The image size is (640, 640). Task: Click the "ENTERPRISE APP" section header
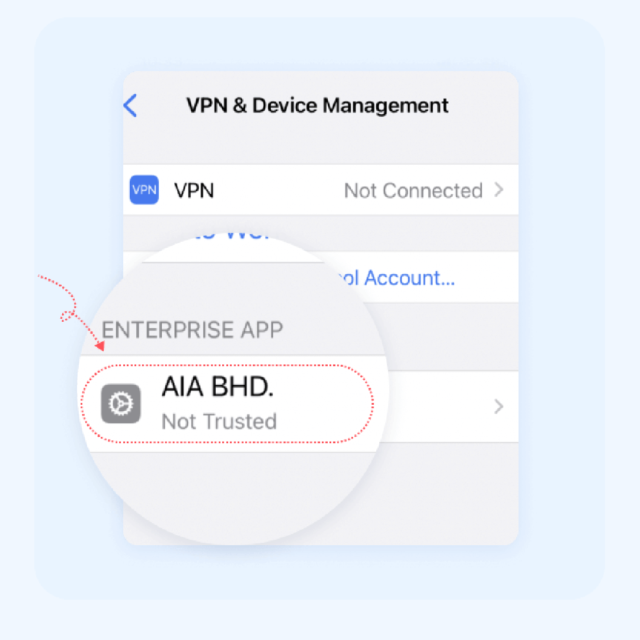tap(192, 330)
